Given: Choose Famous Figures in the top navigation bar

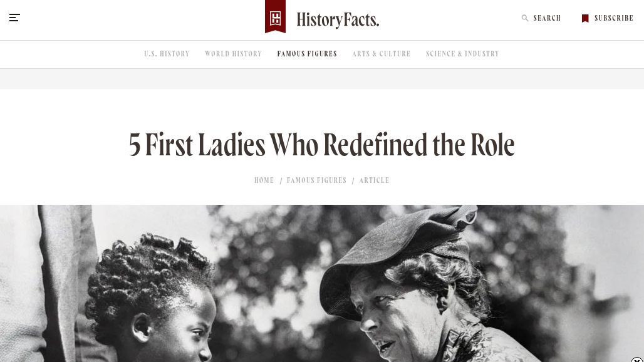Looking at the screenshot, I should pos(307,54).
